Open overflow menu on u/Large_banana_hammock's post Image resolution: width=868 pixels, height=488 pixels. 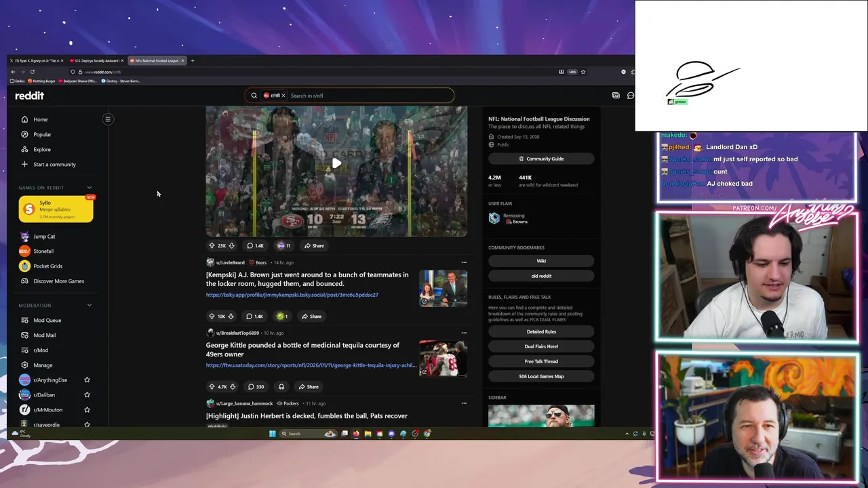[464, 403]
